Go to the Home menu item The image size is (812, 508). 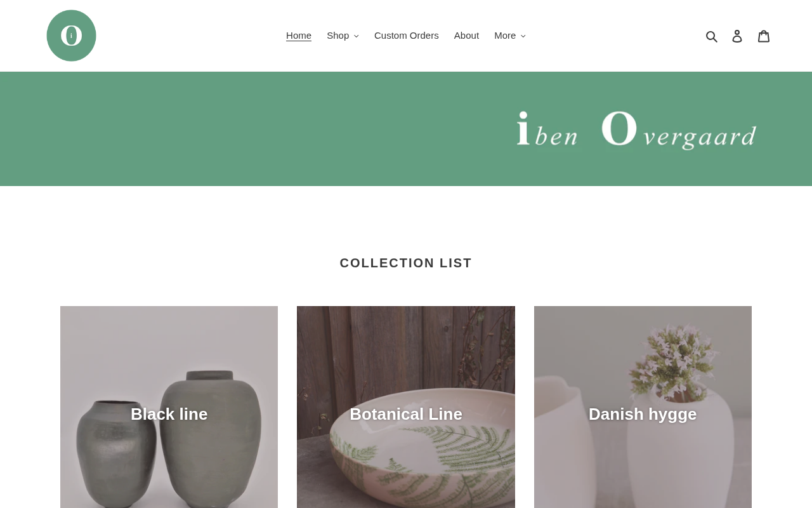[299, 36]
